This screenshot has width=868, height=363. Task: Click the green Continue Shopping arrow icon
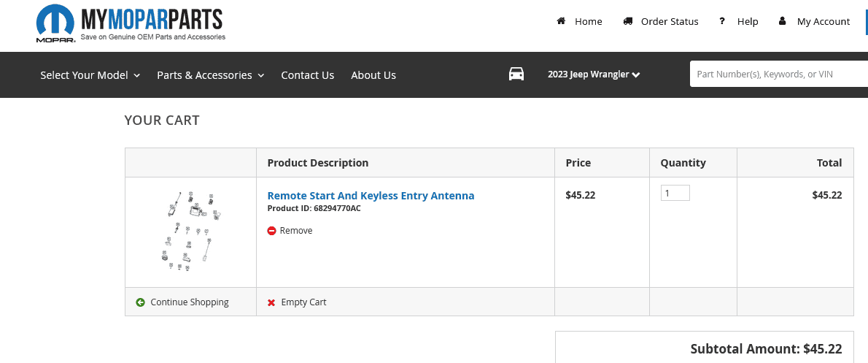coord(141,302)
